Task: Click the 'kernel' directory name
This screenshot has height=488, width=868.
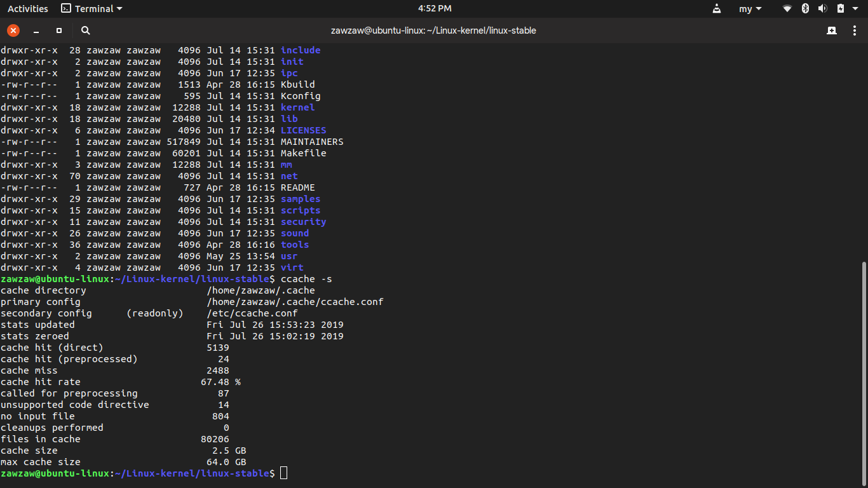Action: tap(298, 107)
